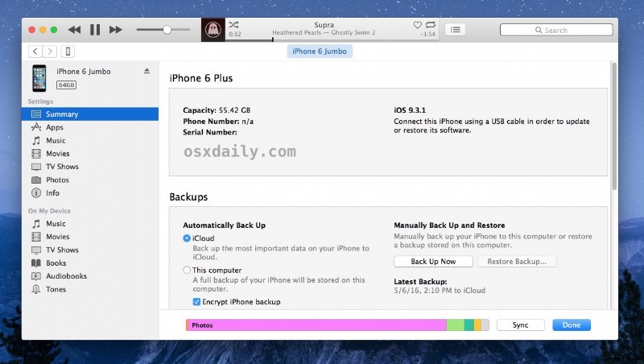Viewport: 644px width, 364px height.
Task: Click the vertical scrollbar in summary pane
Action: [614, 126]
